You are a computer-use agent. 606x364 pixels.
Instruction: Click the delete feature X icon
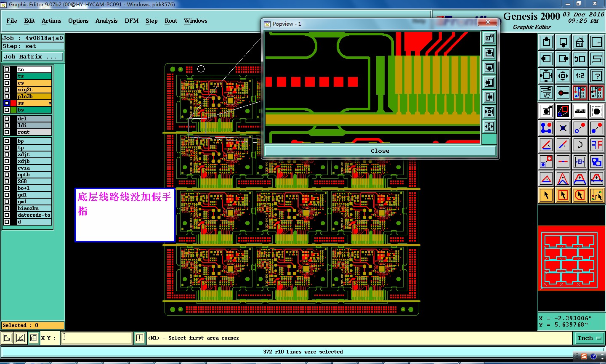(x=563, y=128)
